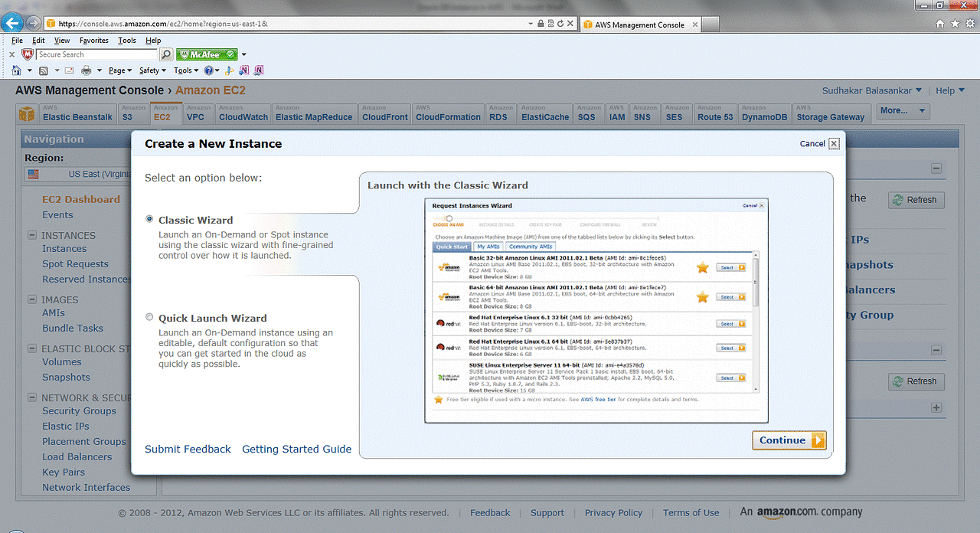Collapse the NETWORK & SECURITY section

[x=32, y=397]
